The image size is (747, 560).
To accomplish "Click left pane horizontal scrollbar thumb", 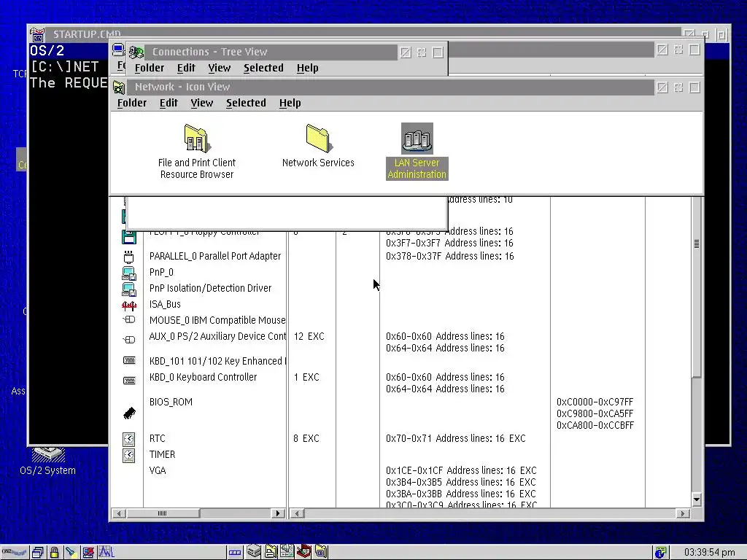I will point(163,513).
